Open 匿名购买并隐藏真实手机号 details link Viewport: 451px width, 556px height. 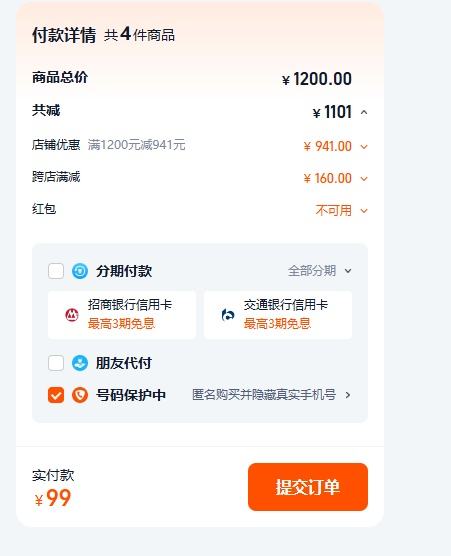point(264,395)
